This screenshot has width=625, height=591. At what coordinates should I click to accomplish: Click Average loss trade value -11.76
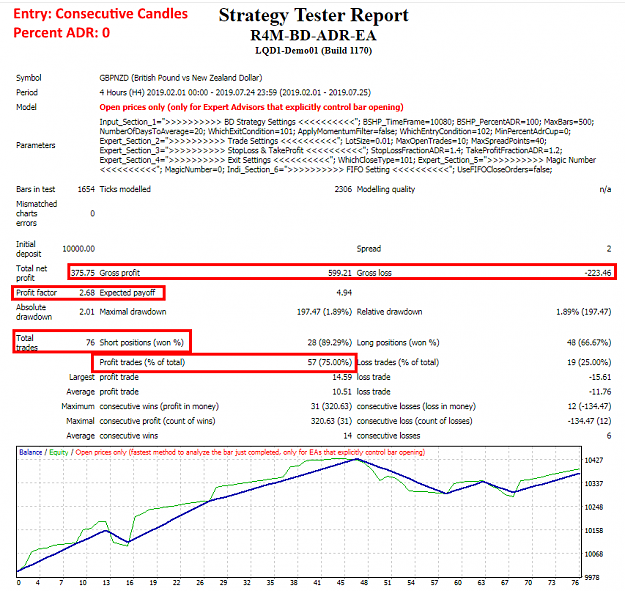coord(600,392)
